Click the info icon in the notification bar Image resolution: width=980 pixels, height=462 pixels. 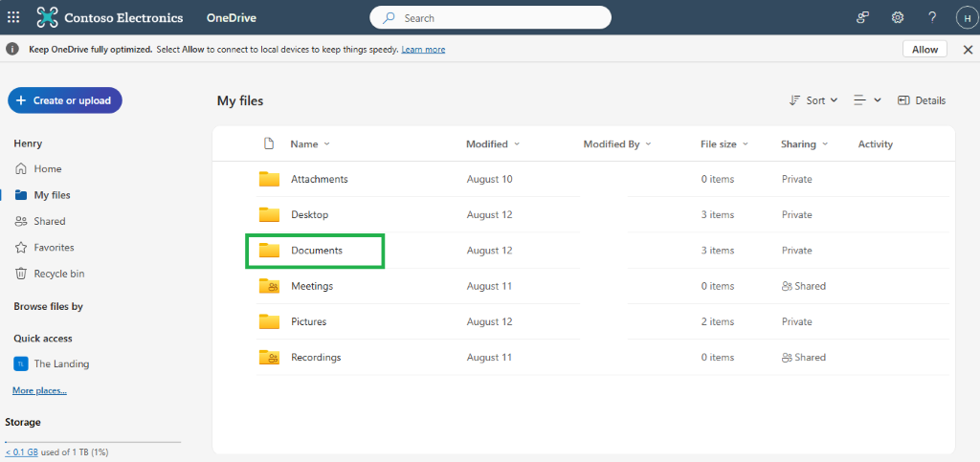coord(11,50)
